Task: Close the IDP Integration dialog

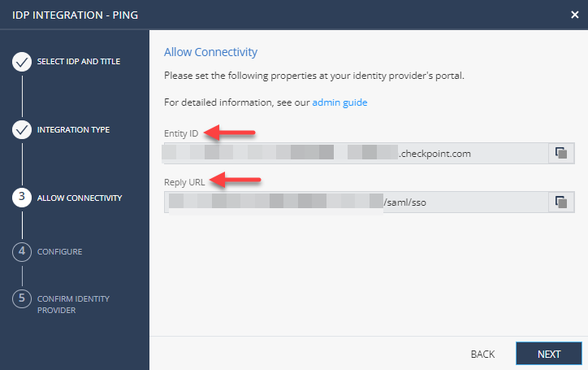Action: click(575, 14)
